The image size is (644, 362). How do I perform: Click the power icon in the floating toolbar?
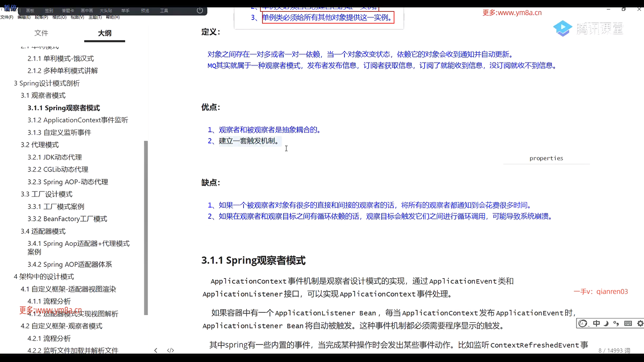point(200,10)
